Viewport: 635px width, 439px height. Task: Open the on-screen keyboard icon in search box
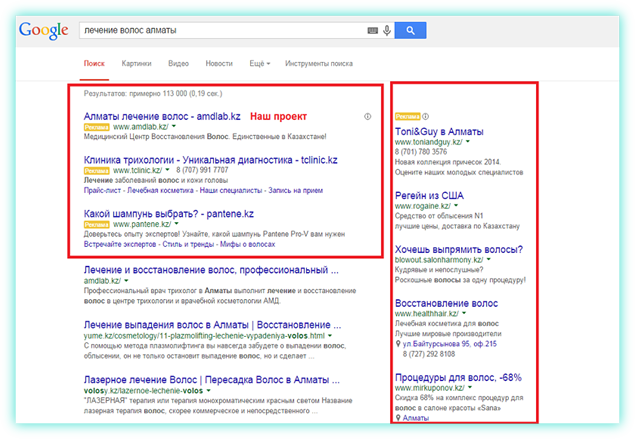373,30
